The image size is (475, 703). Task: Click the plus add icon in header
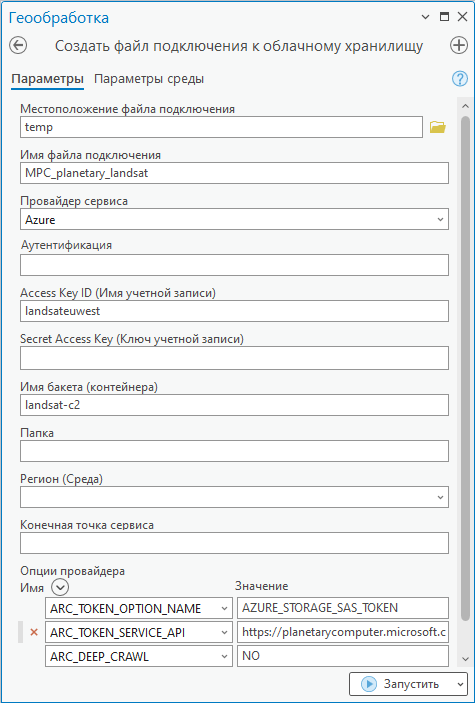pos(459,45)
